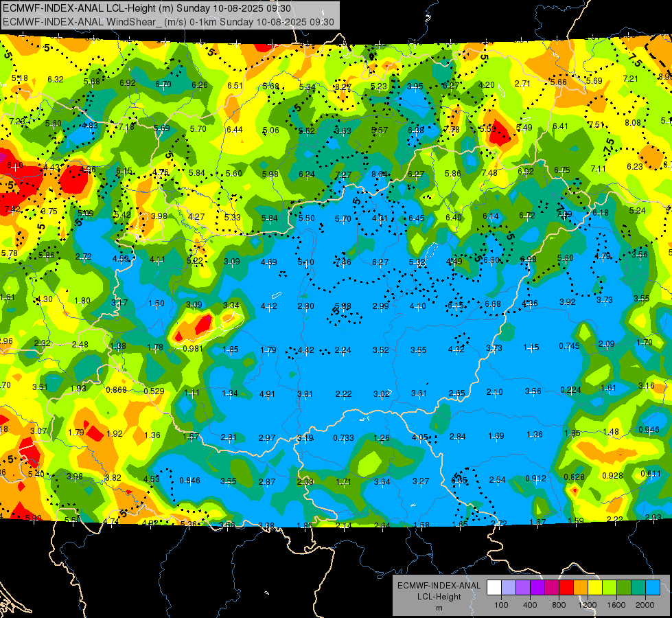Click the wind shear value 8.27
Viewport: 672px width, 618px height.
[343, 87]
